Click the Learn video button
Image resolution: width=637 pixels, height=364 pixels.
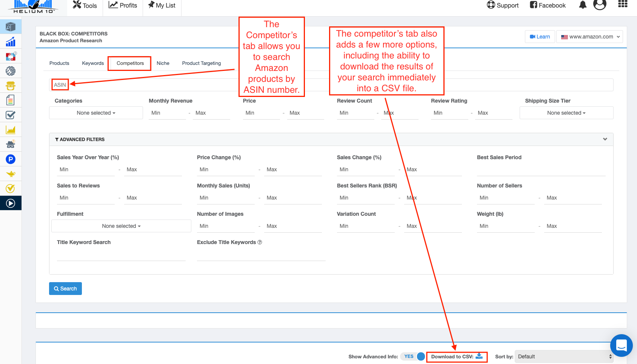coord(540,37)
